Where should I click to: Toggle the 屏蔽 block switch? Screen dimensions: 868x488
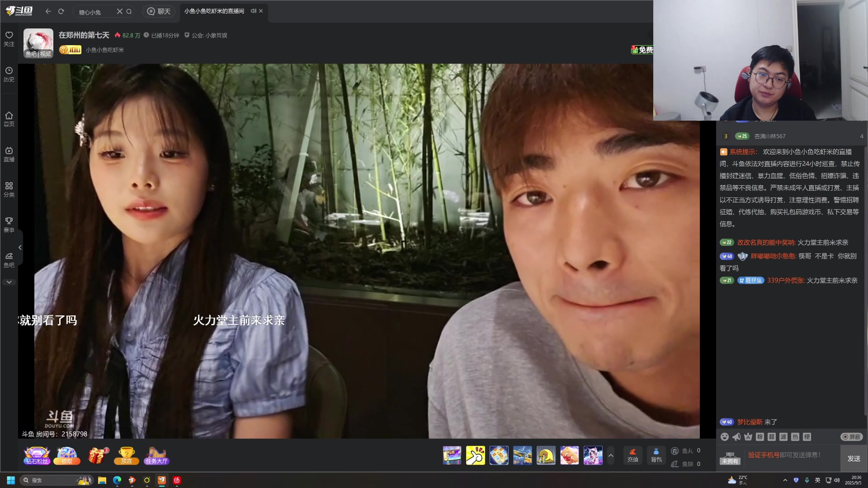click(x=852, y=436)
